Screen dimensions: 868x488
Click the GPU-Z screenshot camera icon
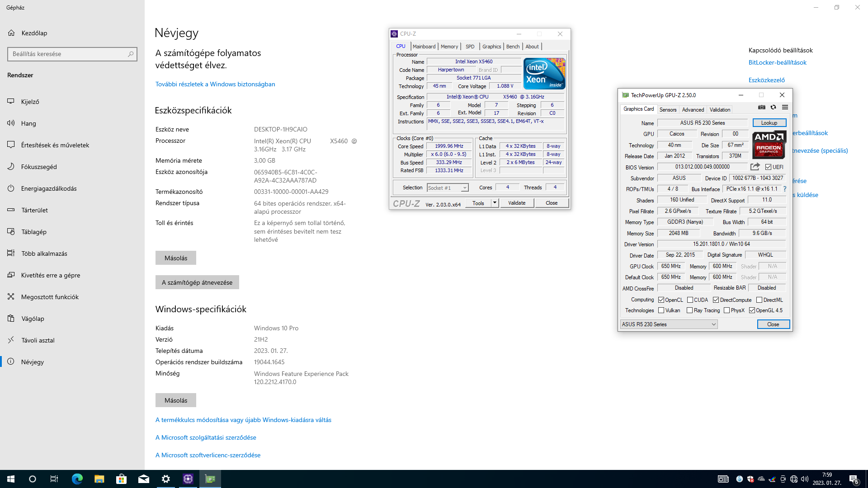(x=762, y=108)
